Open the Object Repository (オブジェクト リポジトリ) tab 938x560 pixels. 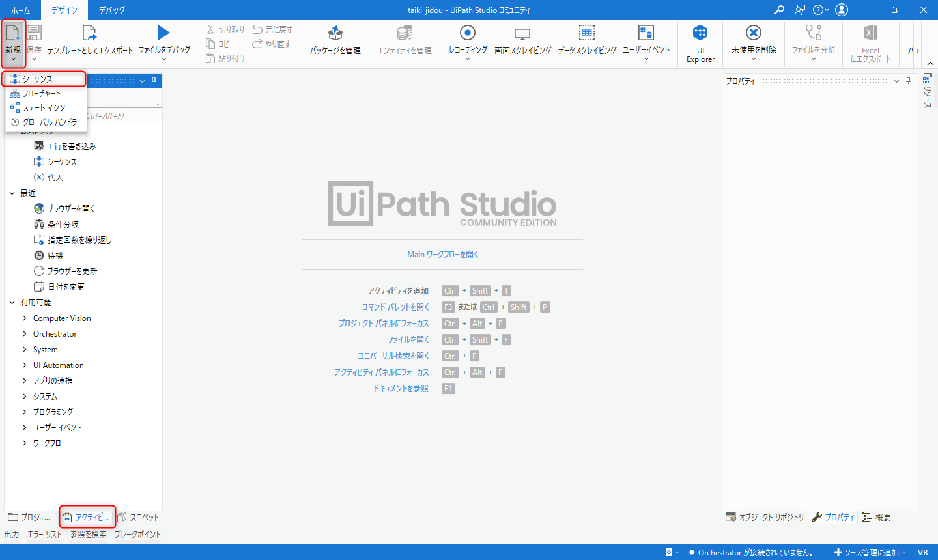tap(765, 518)
